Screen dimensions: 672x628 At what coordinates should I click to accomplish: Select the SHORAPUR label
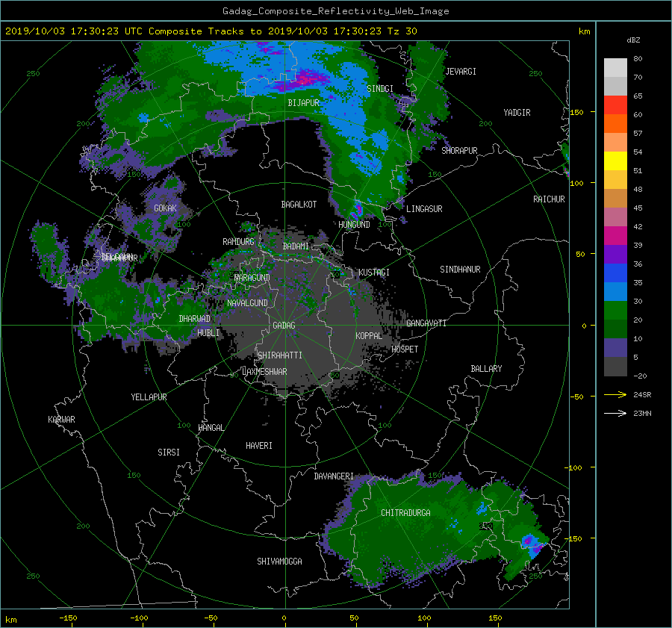(459, 151)
